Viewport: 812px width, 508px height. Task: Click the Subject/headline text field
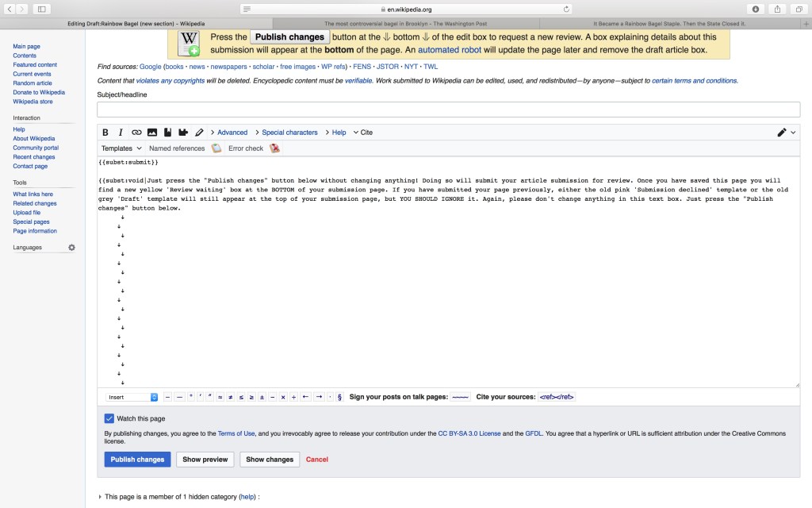[448, 110]
